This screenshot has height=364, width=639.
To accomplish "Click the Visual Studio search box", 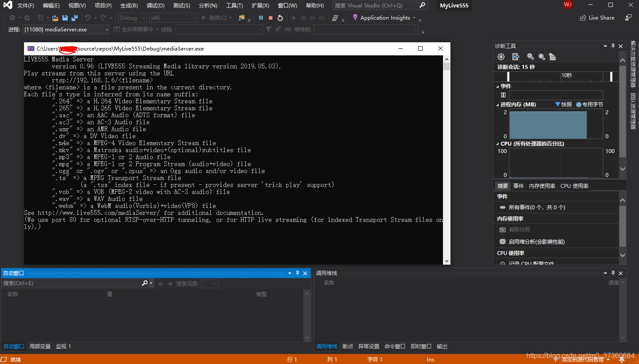I will (x=380, y=5).
